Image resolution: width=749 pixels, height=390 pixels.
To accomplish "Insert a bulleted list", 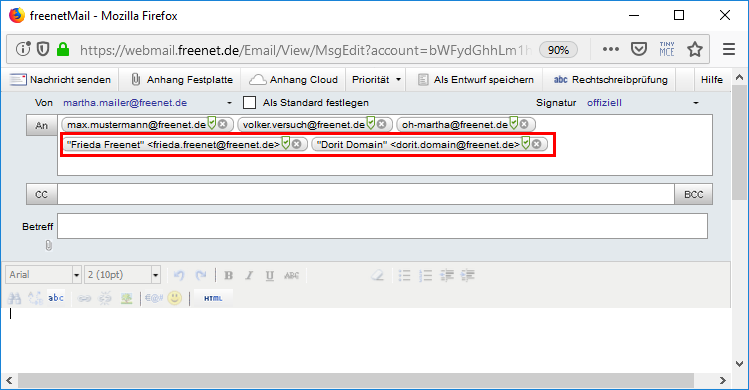I will pyautogui.click(x=405, y=275).
